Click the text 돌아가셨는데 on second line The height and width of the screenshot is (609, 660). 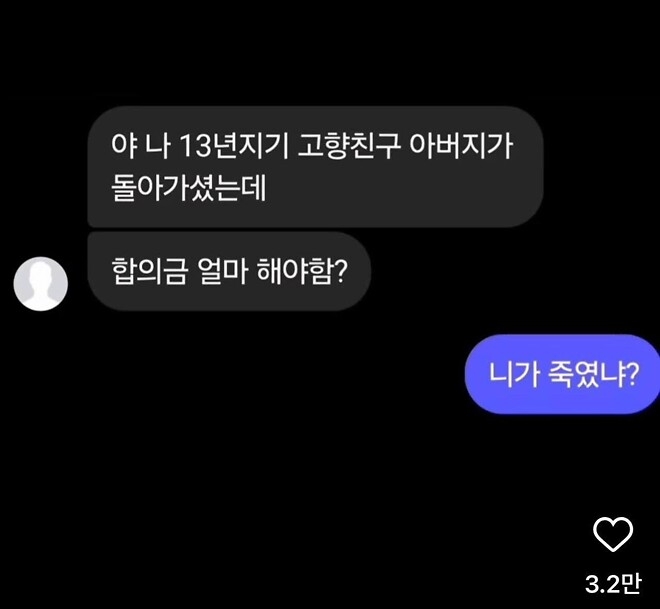pyautogui.click(x=189, y=187)
